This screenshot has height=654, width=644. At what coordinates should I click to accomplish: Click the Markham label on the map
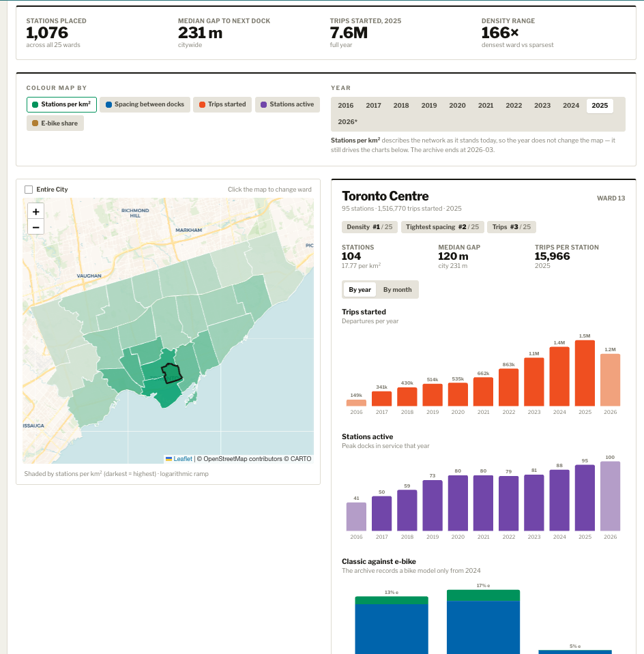(189, 231)
